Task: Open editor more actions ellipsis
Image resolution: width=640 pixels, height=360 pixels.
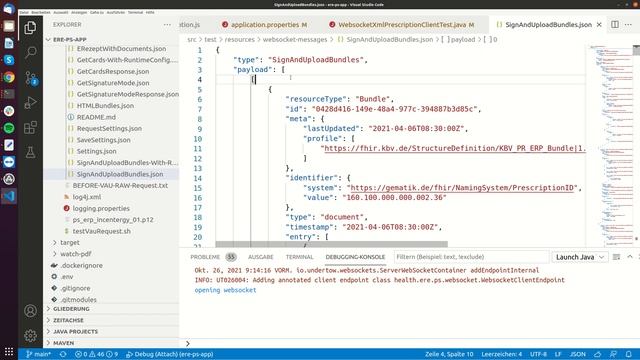Action: 629,24
